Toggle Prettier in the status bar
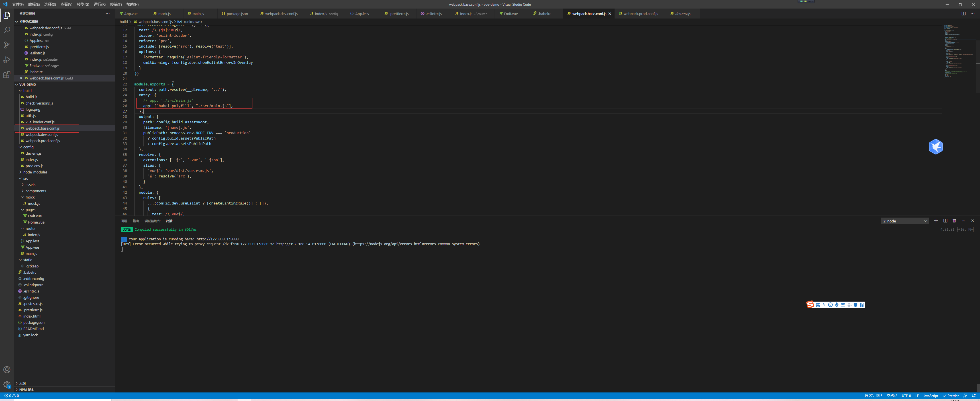 point(950,396)
